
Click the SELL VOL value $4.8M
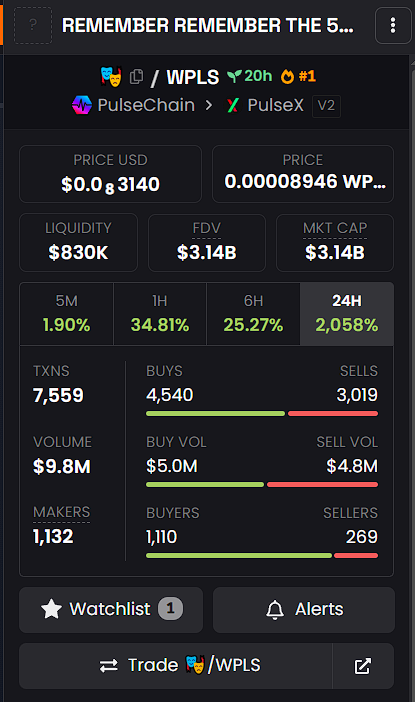(x=352, y=466)
